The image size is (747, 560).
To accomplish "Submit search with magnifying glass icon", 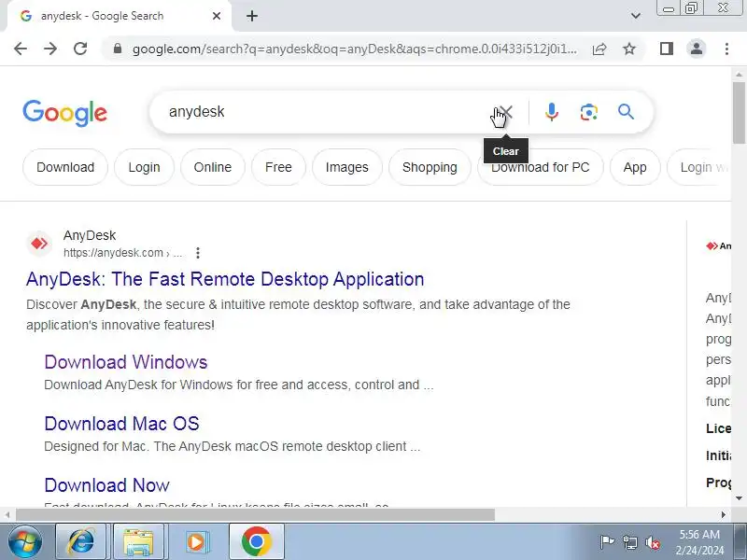I will [626, 112].
